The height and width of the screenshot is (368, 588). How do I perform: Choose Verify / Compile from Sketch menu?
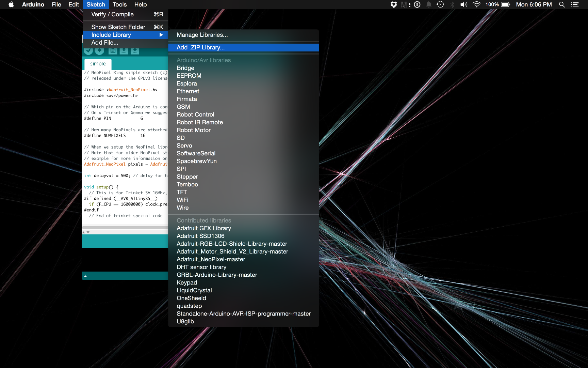pos(126,14)
